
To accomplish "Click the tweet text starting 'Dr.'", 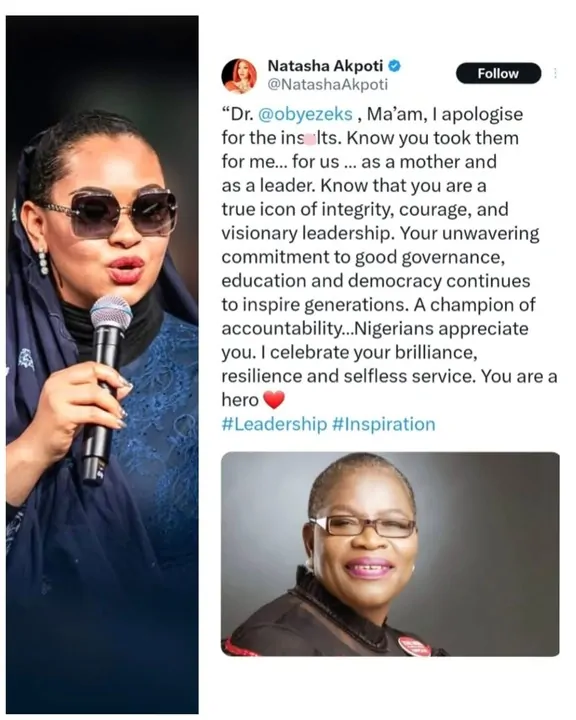I will (390, 257).
